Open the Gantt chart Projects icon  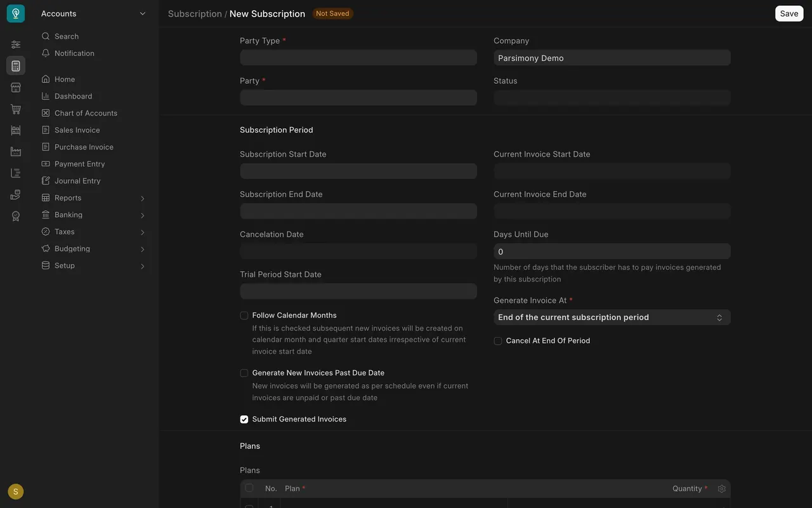(16, 173)
